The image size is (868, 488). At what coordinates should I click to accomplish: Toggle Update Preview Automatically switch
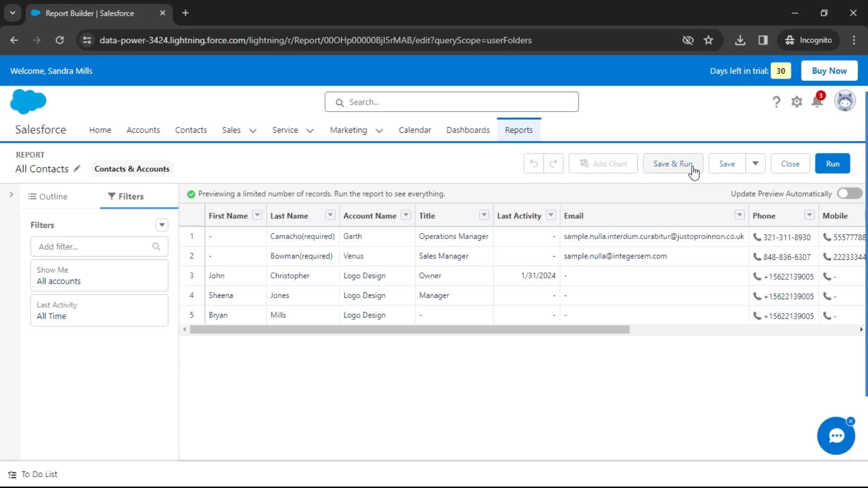pos(849,193)
